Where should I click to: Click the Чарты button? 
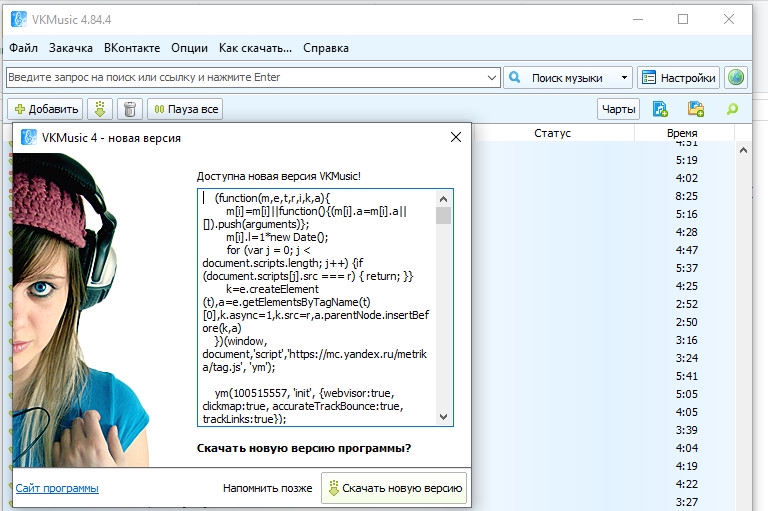(x=618, y=109)
